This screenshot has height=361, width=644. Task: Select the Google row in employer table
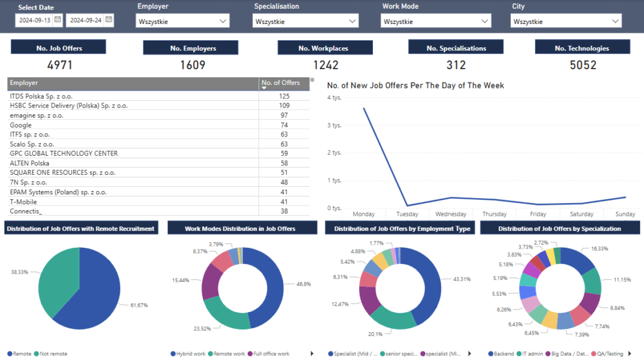tap(21, 125)
